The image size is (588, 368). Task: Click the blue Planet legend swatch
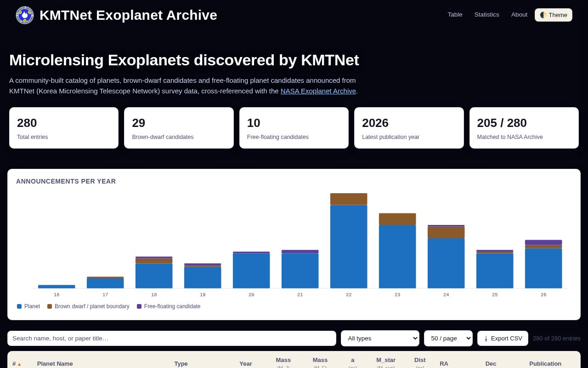click(19, 306)
